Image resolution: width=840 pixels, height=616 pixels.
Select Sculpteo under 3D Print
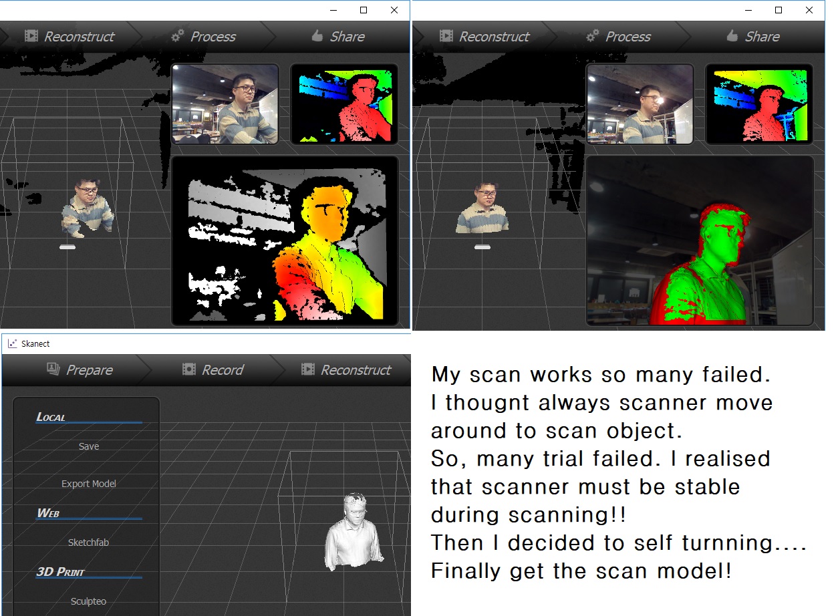(89, 601)
